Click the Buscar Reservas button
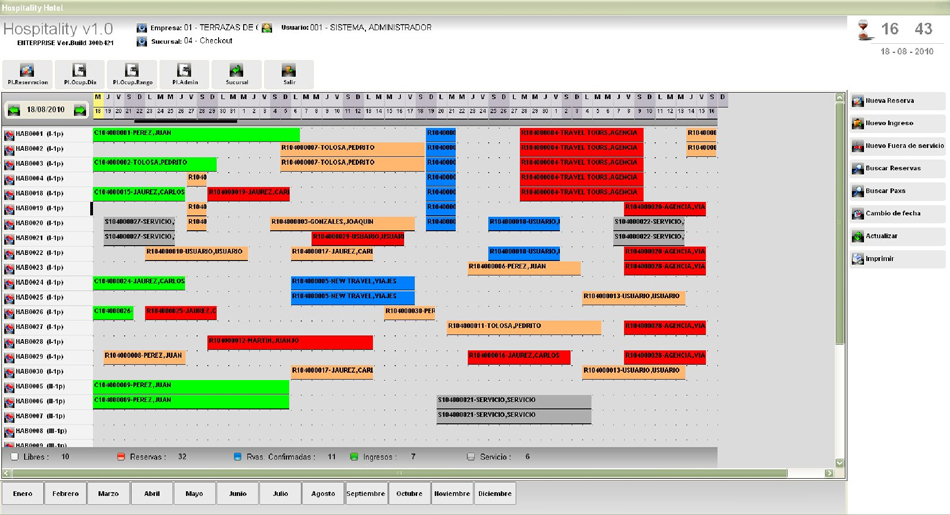Screen dimensions: 950x515 [897, 168]
